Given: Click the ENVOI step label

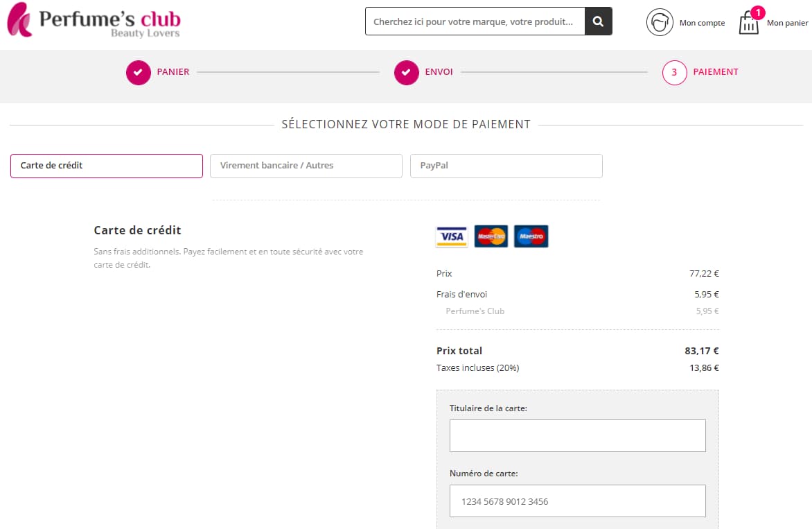Looking at the screenshot, I should tap(437, 72).
